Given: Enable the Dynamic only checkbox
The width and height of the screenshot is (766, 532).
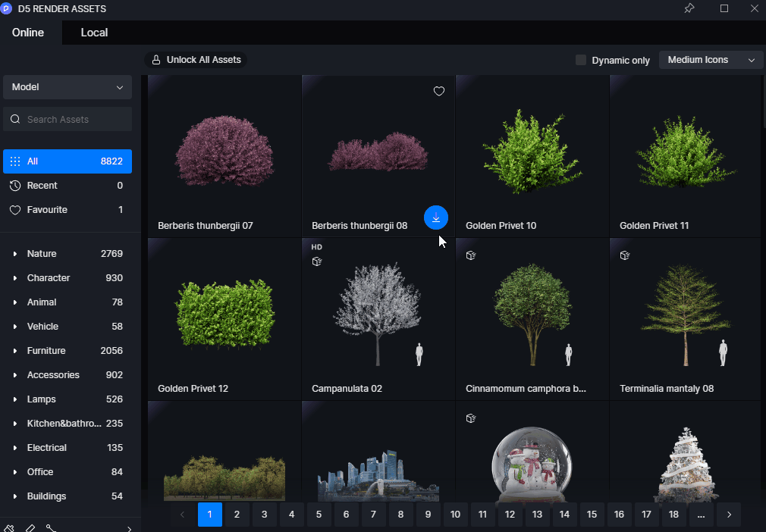Looking at the screenshot, I should click(581, 60).
